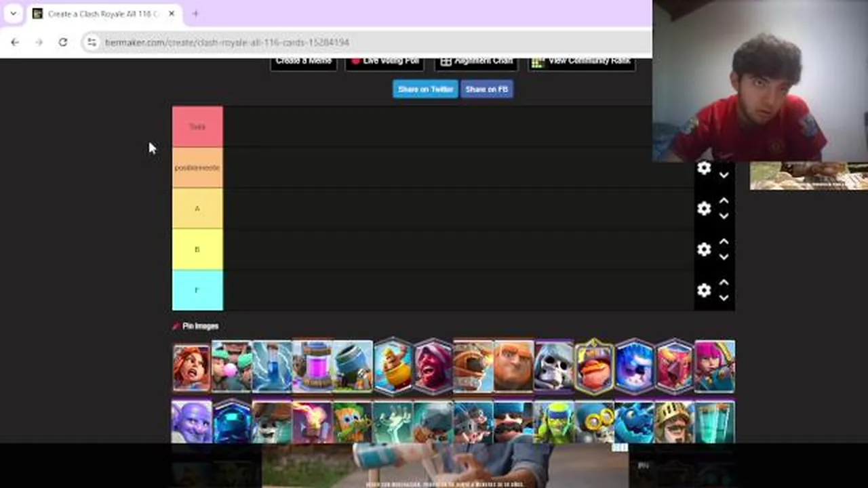
Task: Close the Clash Royale browser tab
Action: 172,14
